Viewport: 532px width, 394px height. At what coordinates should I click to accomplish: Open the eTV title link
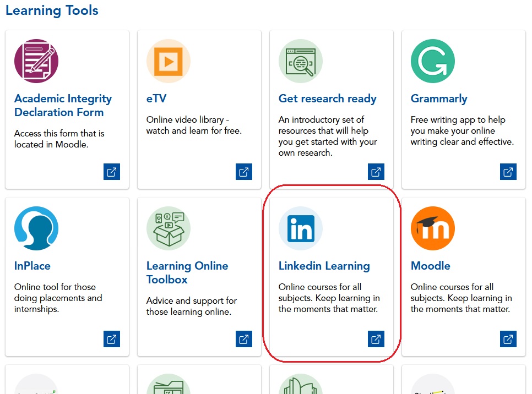[x=156, y=98]
